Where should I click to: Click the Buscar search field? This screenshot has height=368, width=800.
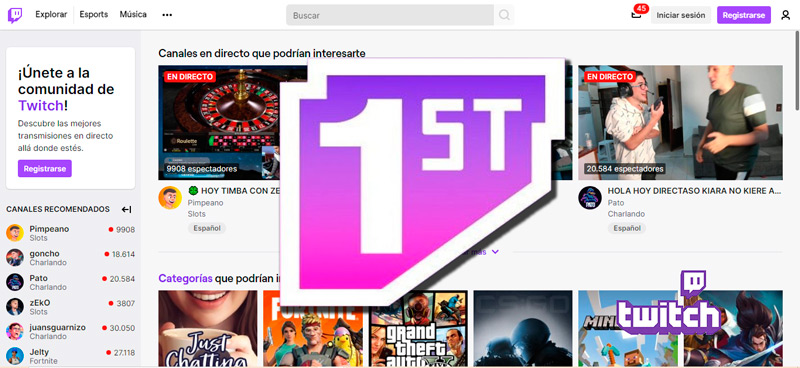tap(390, 15)
